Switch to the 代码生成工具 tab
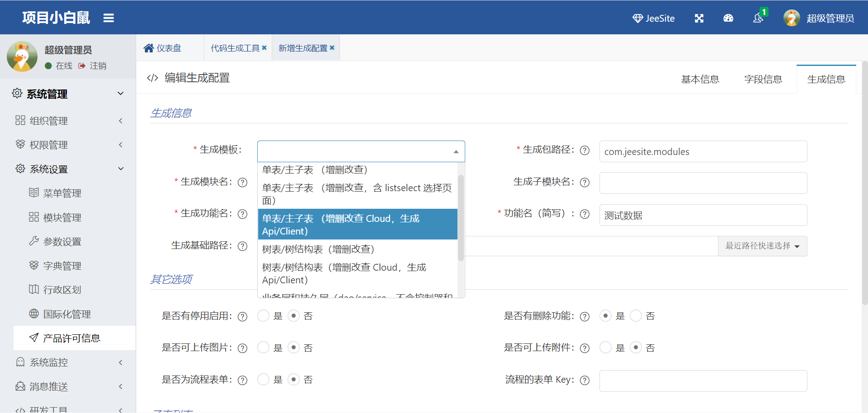868x413 pixels. (x=235, y=48)
